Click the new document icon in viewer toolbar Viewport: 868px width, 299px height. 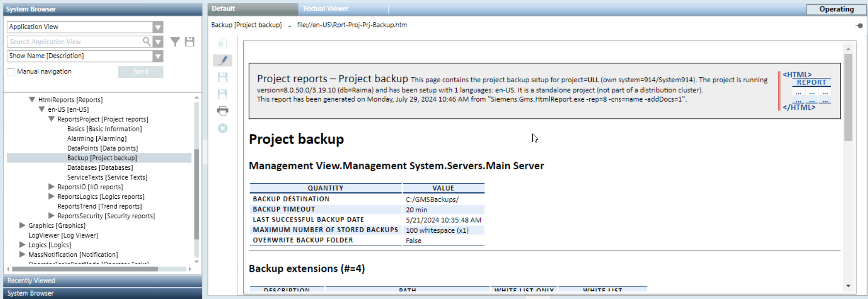coord(223,44)
